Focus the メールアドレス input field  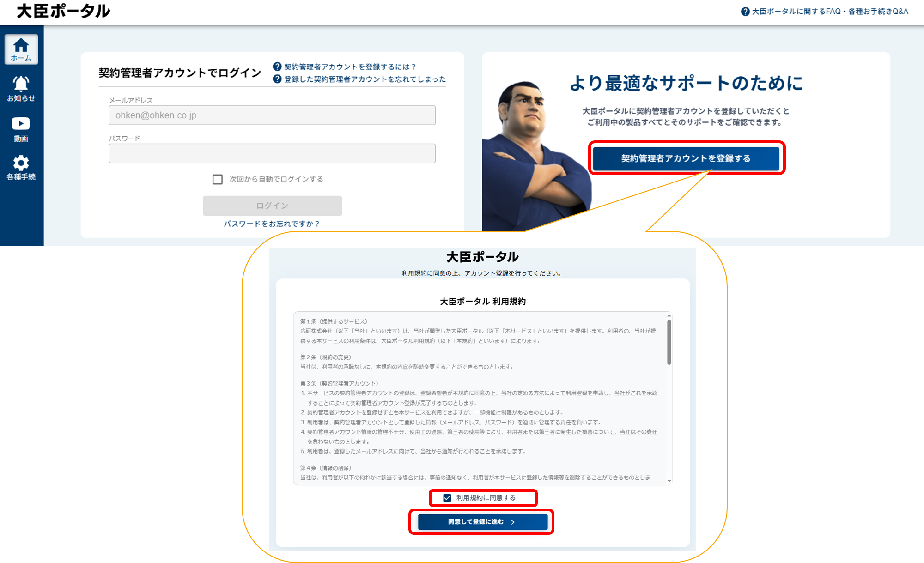click(x=272, y=115)
